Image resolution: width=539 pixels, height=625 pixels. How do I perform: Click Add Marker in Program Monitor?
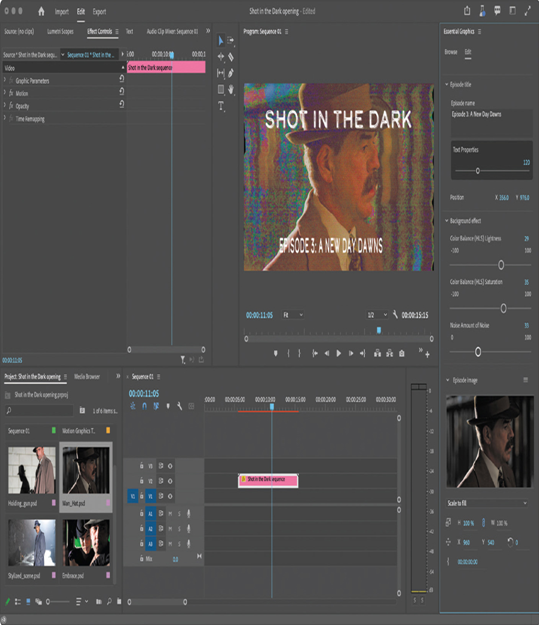(x=275, y=354)
